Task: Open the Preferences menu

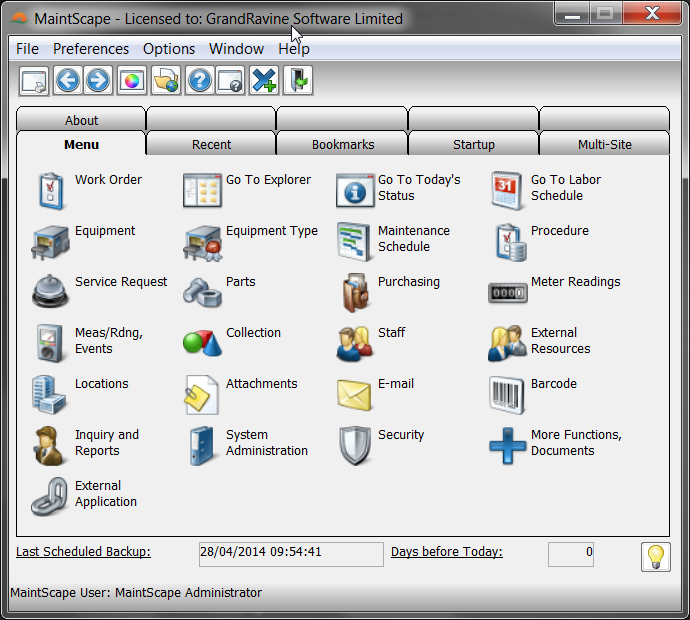Action: point(91,49)
